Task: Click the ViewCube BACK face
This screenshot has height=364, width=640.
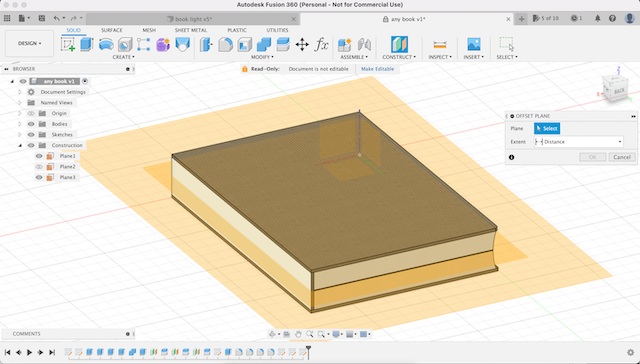Action: pos(619,91)
